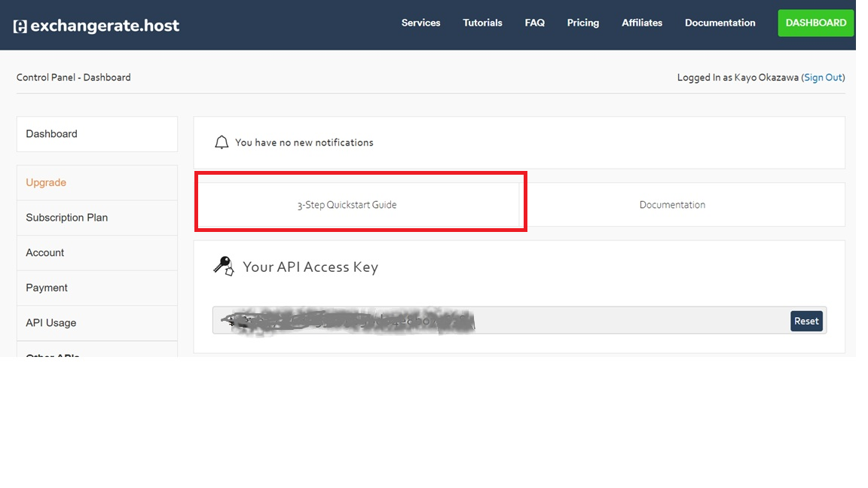Click the green DASHBOARD button
This screenshot has height=488, width=868.
click(x=815, y=23)
